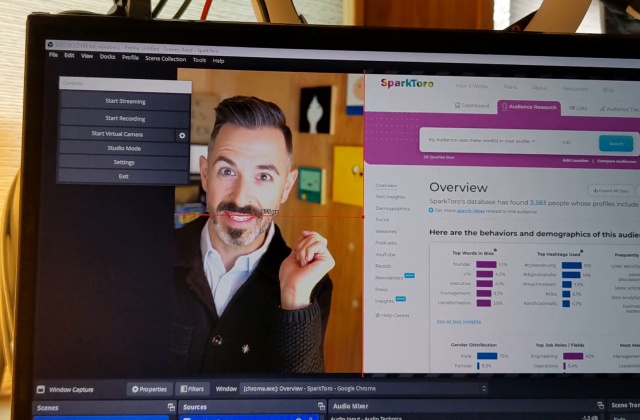Pop out the Sources dock
The width and height of the screenshot is (640, 420).
point(321,406)
